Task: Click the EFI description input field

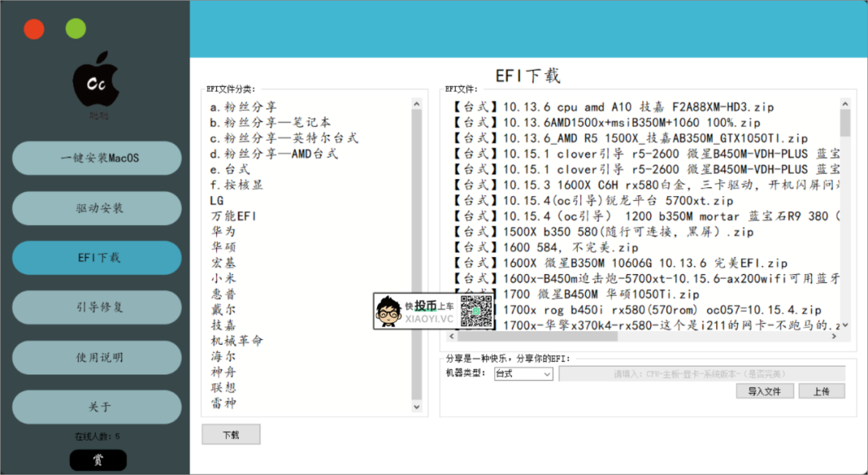Action: pos(702,374)
